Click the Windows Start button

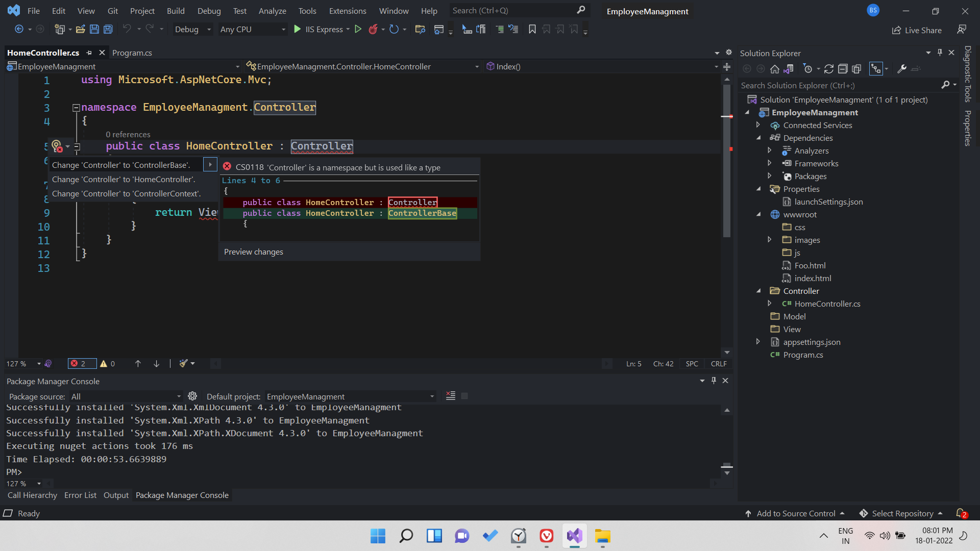point(378,536)
